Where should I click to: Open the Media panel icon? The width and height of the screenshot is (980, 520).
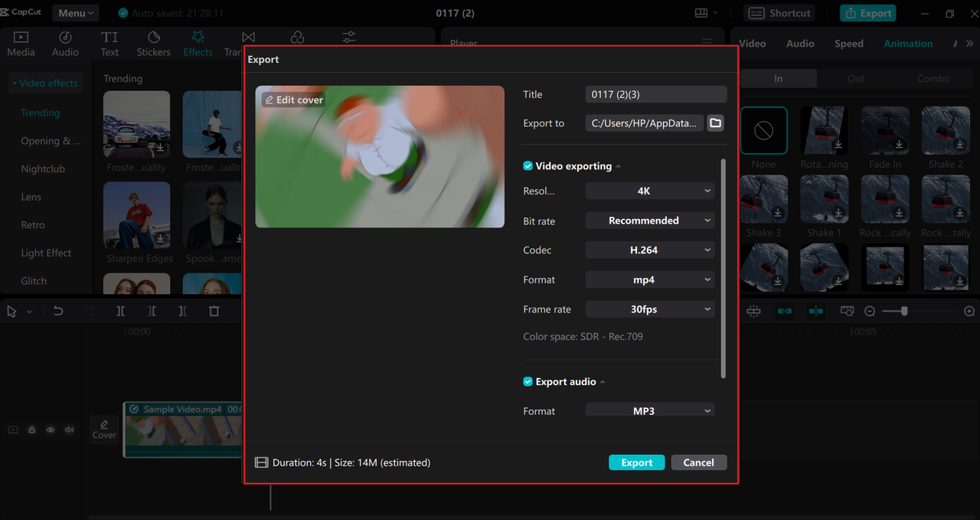click(x=21, y=44)
